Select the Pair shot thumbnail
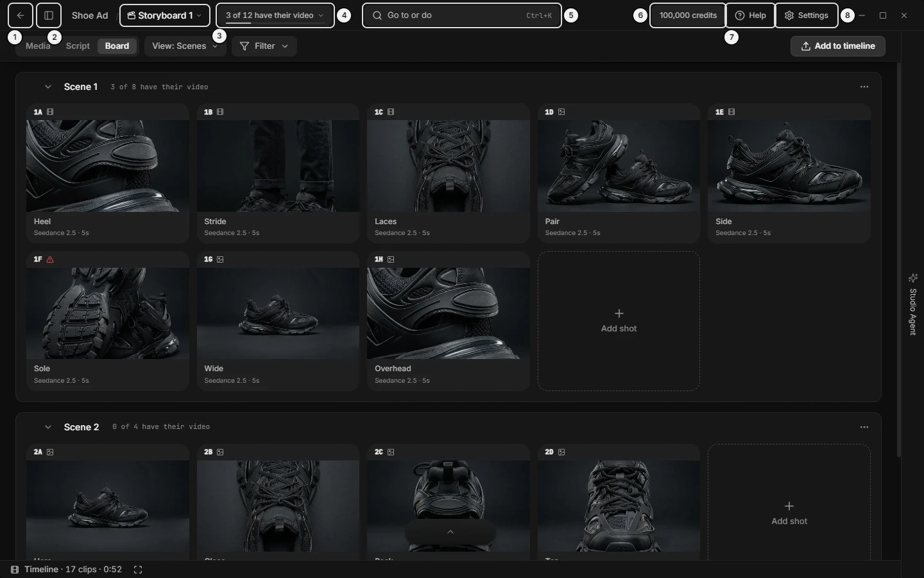 (x=619, y=166)
